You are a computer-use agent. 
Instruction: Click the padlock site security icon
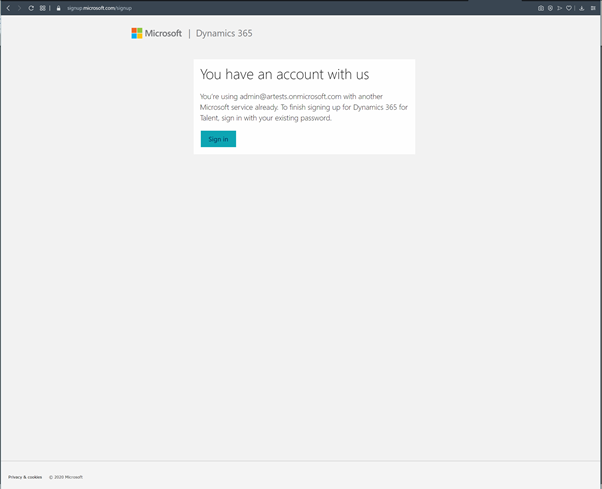[x=59, y=8]
